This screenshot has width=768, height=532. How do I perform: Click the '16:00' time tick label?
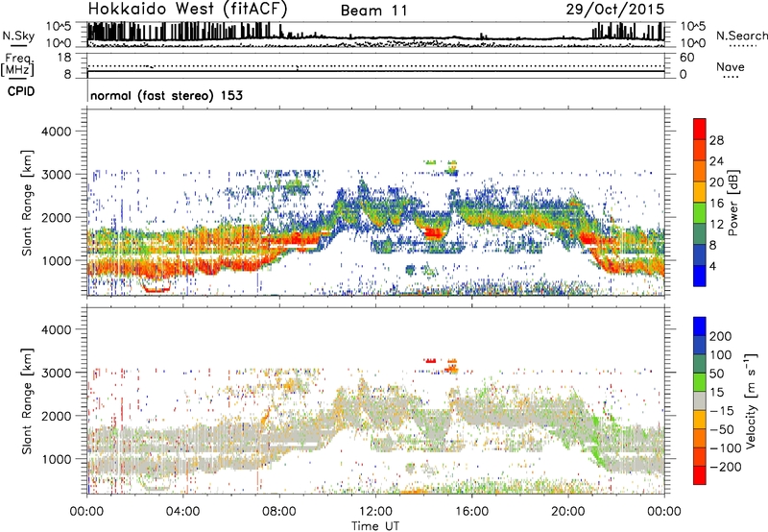(471, 512)
